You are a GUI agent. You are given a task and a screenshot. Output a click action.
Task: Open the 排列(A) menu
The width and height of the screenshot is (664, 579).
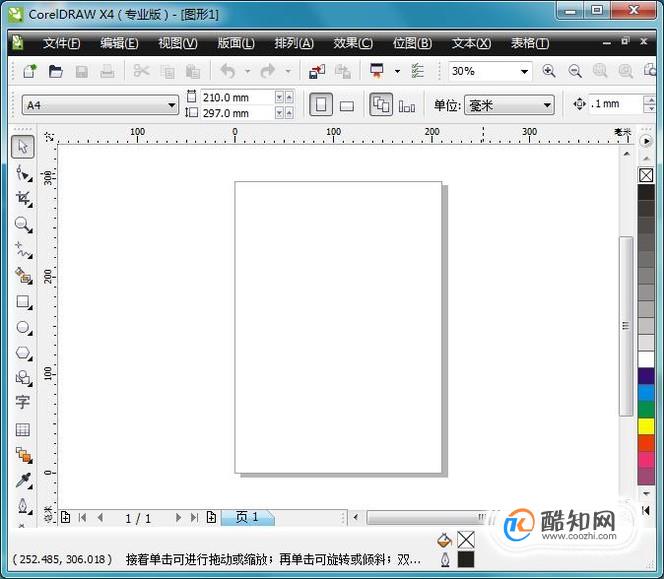[x=294, y=43]
